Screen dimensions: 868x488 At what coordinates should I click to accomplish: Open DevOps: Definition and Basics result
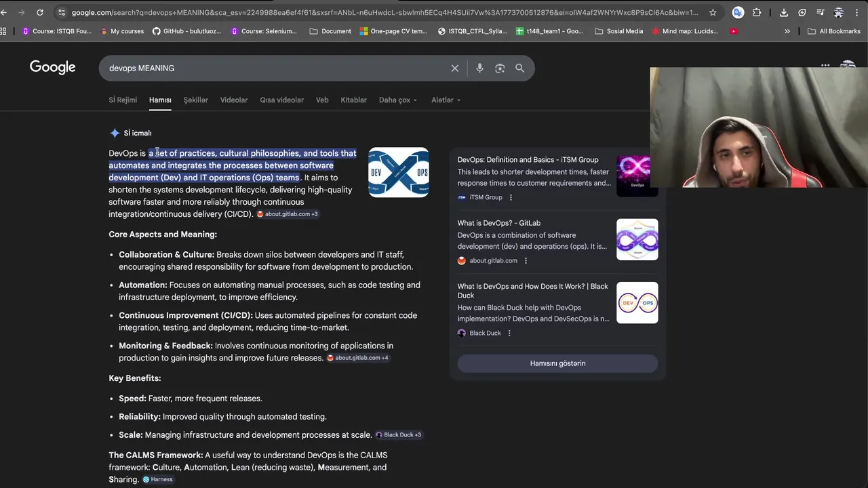(528, 160)
